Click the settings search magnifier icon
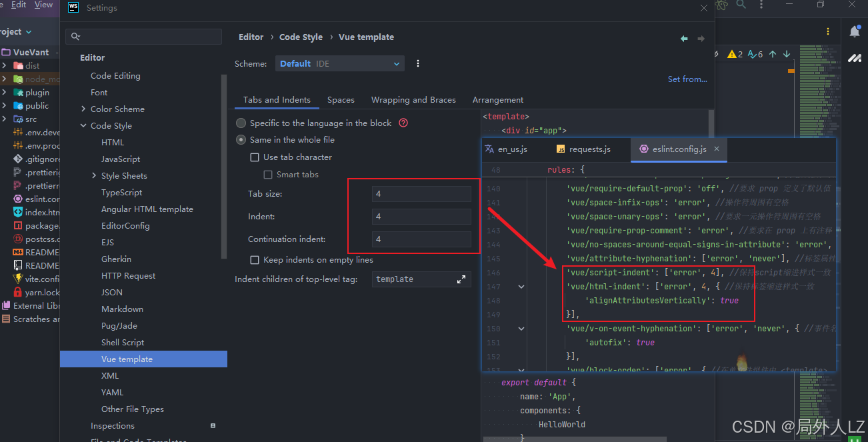868x442 pixels. [x=75, y=37]
